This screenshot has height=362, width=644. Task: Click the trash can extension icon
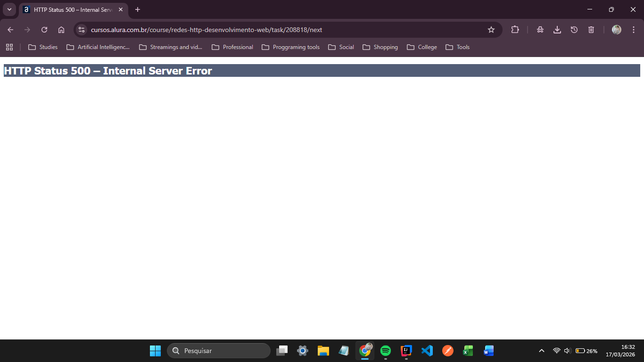591,30
